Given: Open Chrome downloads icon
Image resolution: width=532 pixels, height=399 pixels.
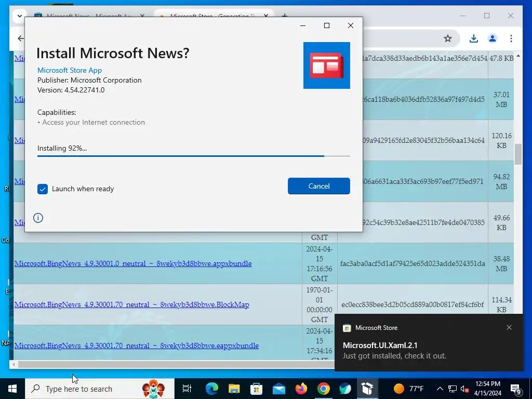Looking at the screenshot, I should pos(474,38).
